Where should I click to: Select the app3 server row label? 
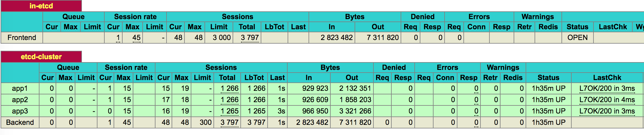(x=20, y=111)
